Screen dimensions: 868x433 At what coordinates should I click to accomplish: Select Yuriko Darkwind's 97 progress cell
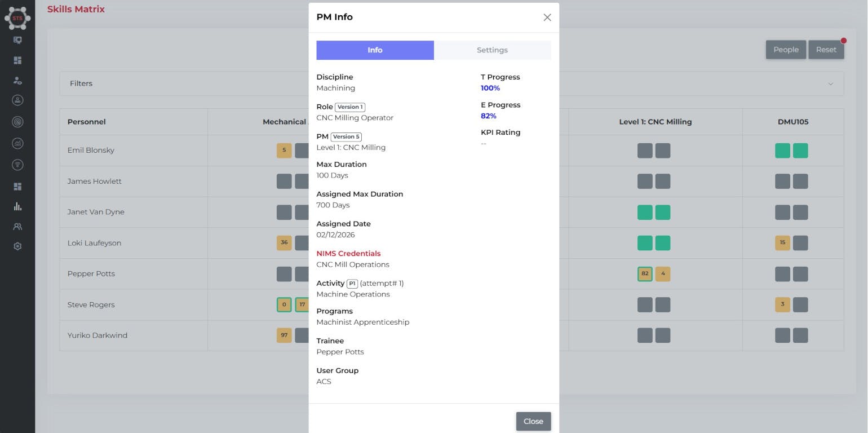tap(284, 335)
